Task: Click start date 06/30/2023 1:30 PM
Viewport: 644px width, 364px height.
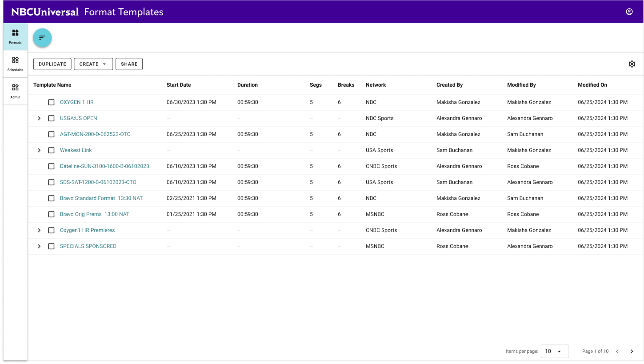Action: tap(192, 102)
